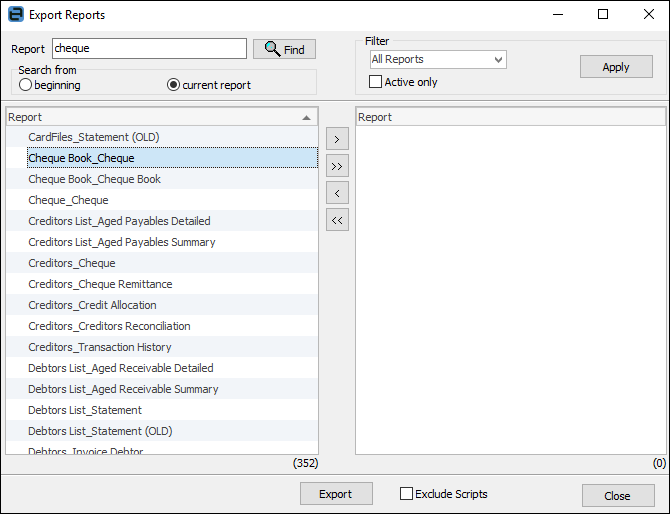Select 'beginning' search option
Screen dimensions: 670x514
tap(26, 85)
